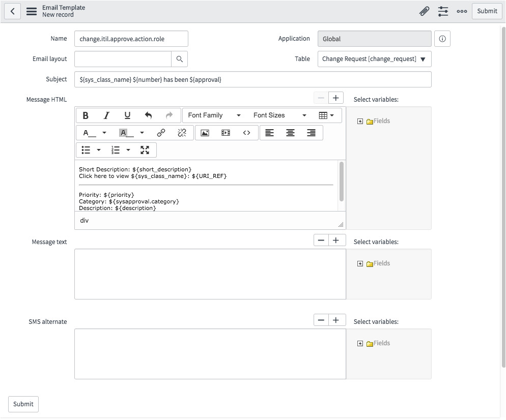Insert a link in the HTML editor
Screen dimensions: 506x420
[161, 133]
